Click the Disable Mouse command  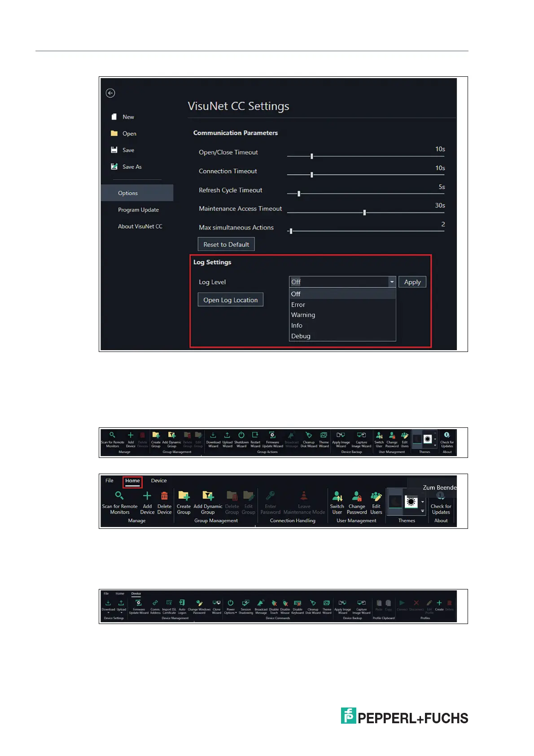point(285,607)
